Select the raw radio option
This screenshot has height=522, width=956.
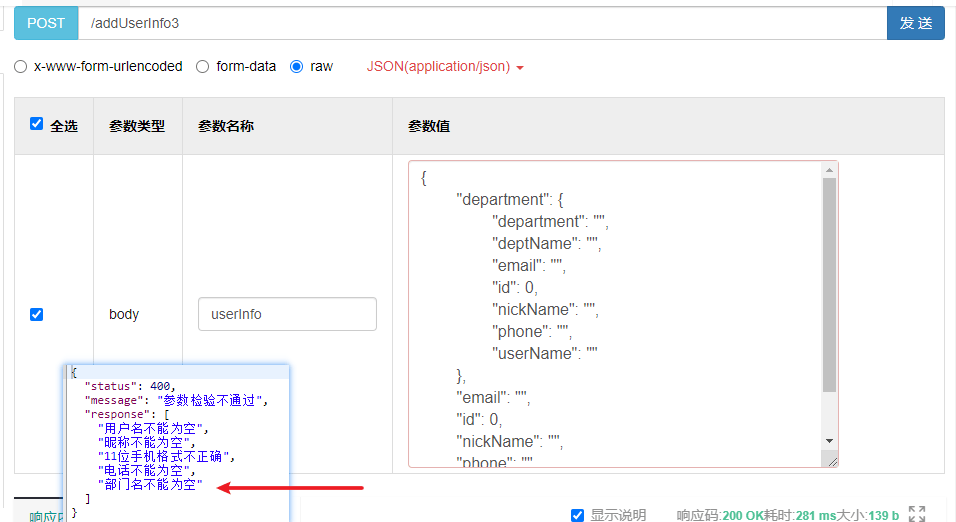[296, 67]
